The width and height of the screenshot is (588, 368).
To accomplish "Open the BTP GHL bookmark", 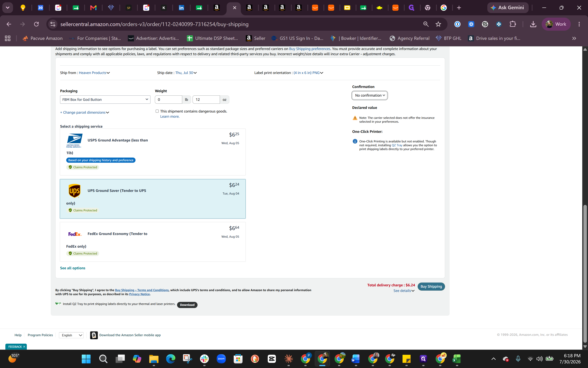I will (x=448, y=38).
